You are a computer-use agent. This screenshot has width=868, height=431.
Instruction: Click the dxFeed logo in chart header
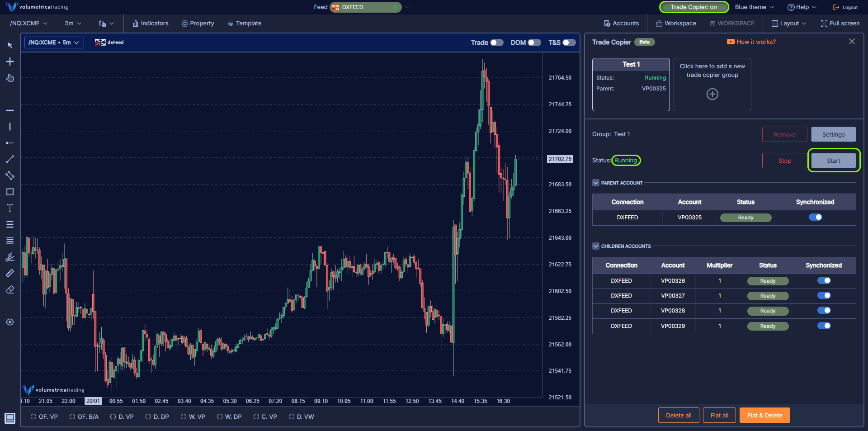coord(109,43)
